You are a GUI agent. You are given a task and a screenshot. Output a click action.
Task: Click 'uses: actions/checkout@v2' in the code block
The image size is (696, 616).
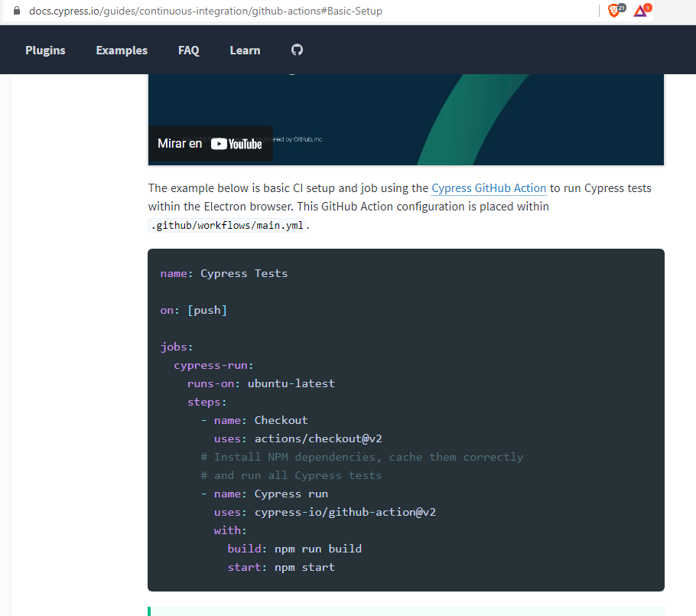click(x=300, y=438)
